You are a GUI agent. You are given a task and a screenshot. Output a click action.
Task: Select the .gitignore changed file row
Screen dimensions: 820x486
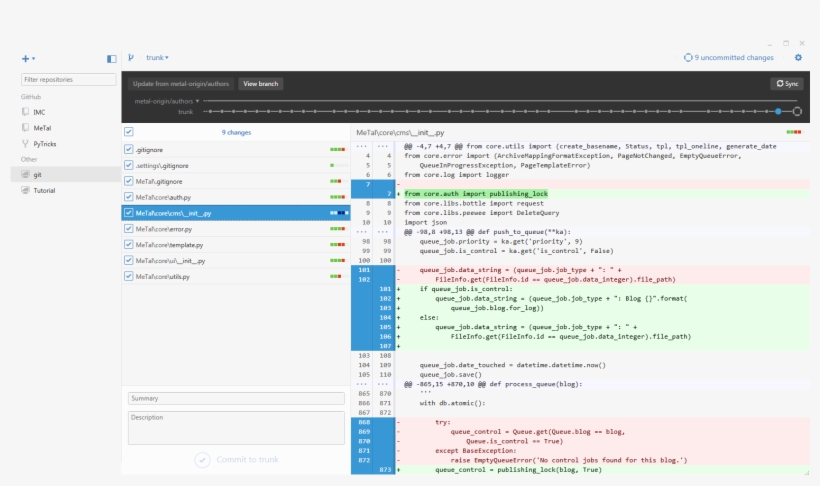[236, 150]
